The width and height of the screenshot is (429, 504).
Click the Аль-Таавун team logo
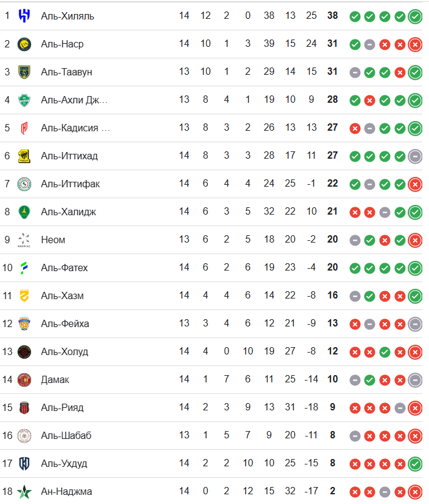point(24,72)
